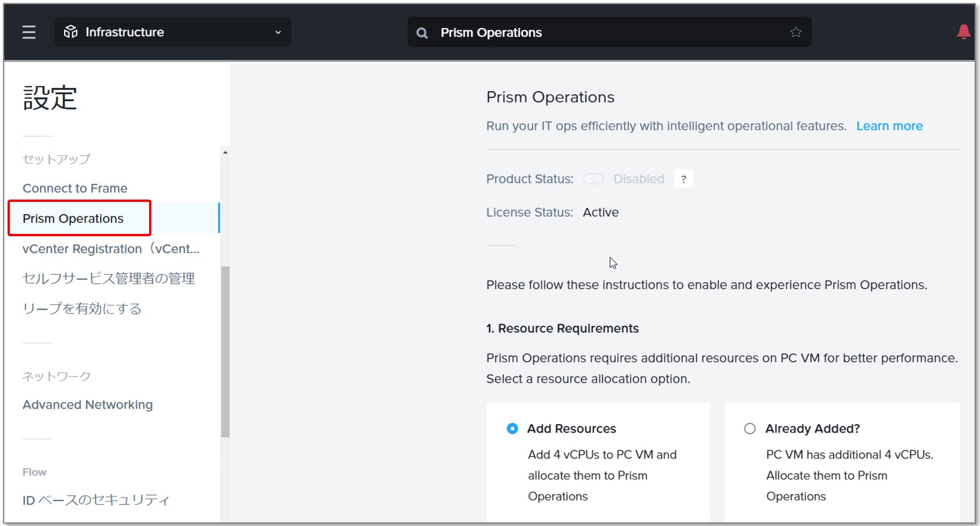
Task: Click the search magnifier icon
Action: pos(422,33)
